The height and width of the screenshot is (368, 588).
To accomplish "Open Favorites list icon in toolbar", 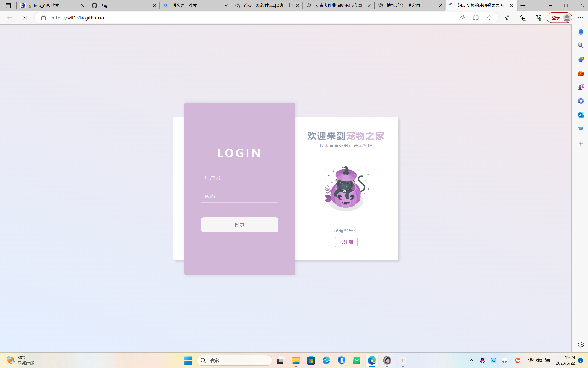I will tap(508, 18).
